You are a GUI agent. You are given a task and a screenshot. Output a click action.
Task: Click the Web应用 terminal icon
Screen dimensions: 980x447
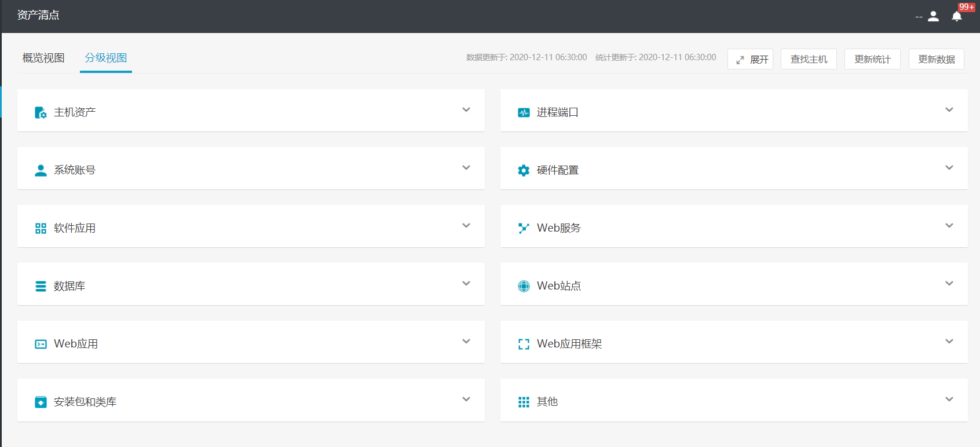point(41,344)
